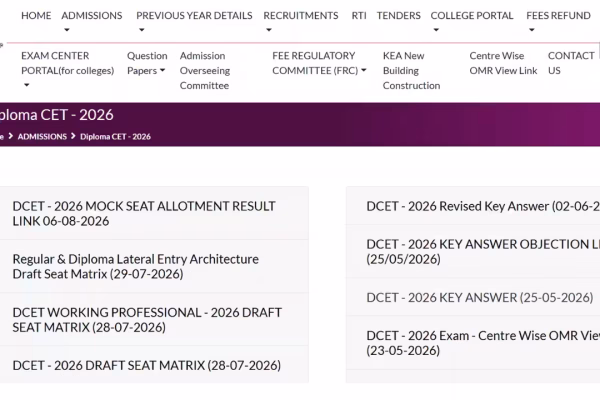Go to the HOME menu item
This screenshot has height=400, width=600.
(x=36, y=16)
